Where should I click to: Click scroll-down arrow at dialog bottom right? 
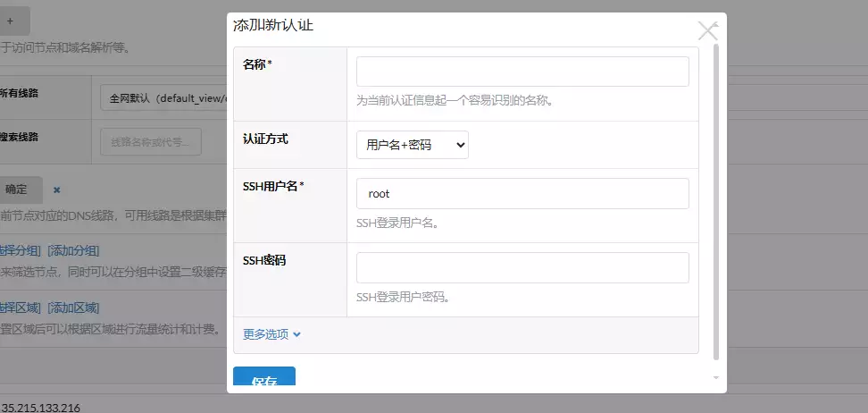point(715,378)
